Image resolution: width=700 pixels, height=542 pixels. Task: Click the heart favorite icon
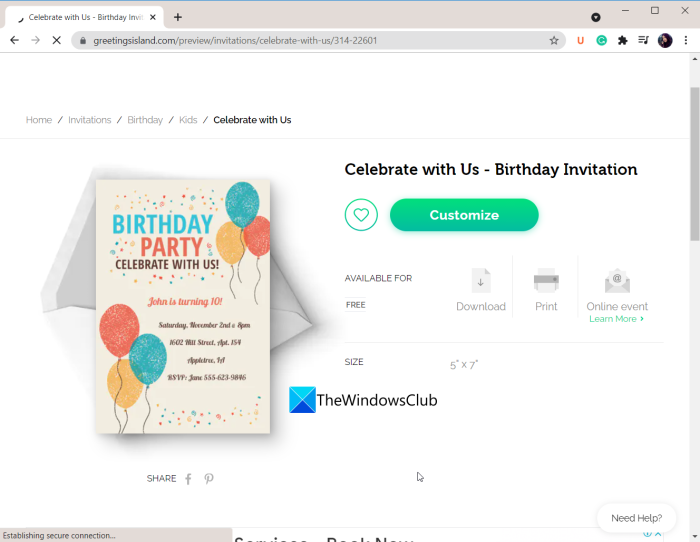(x=361, y=215)
